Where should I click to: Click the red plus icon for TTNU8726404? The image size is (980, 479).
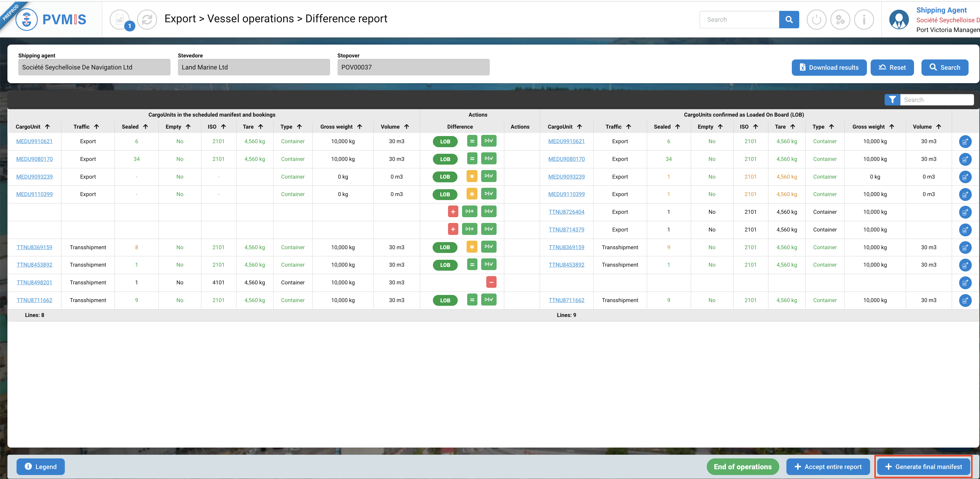tap(453, 212)
